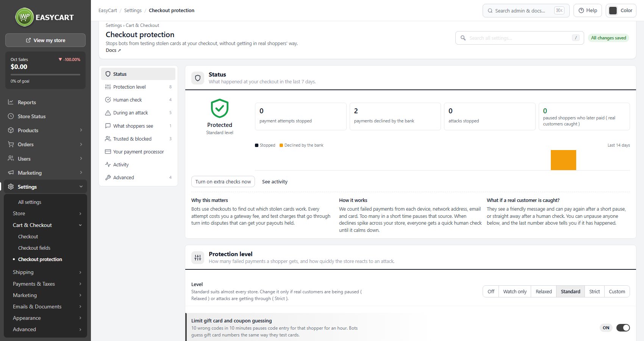Expand the Shipping submenu chevron

(x=80, y=272)
